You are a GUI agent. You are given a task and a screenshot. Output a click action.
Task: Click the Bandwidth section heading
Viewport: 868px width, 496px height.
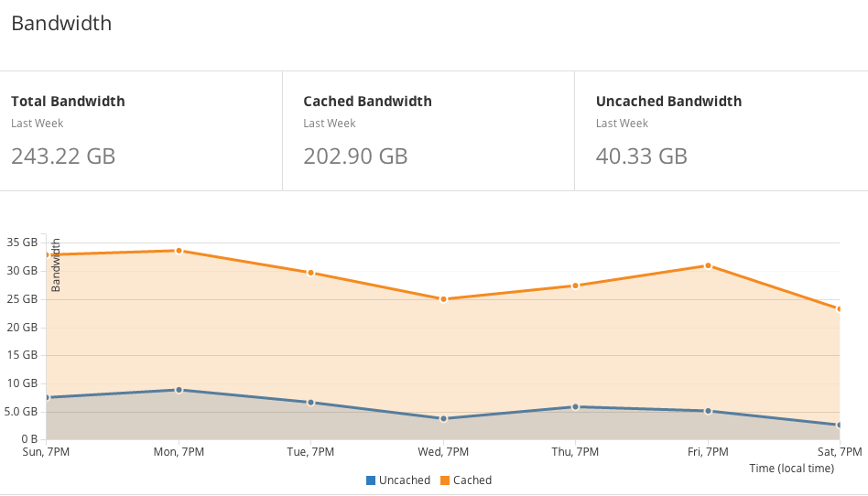coord(61,24)
